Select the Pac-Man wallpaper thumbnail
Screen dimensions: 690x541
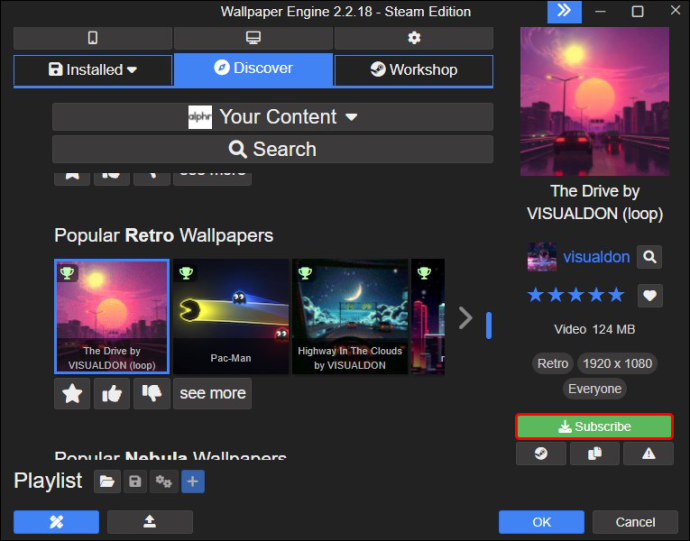[x=231, y=317]
